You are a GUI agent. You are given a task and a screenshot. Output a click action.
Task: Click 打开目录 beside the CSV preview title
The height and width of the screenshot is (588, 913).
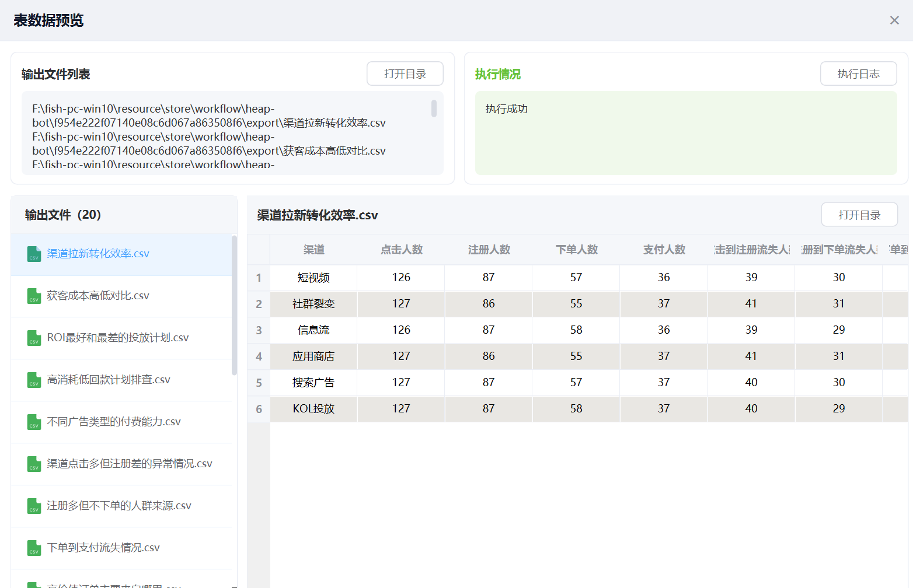pos(859,215)
